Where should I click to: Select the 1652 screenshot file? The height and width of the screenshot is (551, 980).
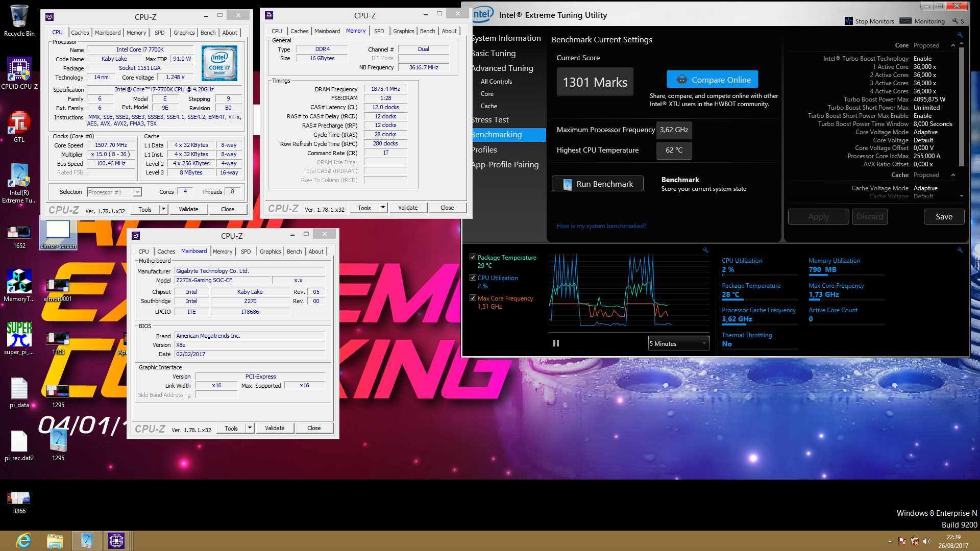tap(19, 237)
